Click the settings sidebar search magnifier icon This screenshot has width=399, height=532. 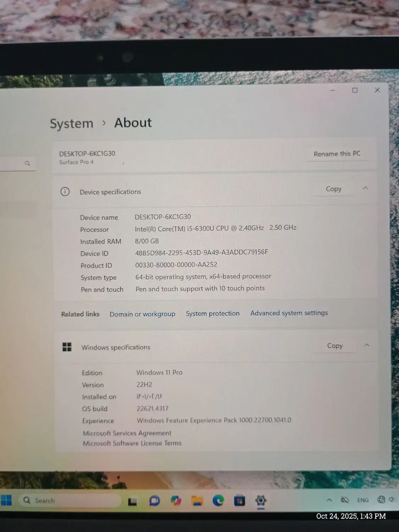coord(28,164)
